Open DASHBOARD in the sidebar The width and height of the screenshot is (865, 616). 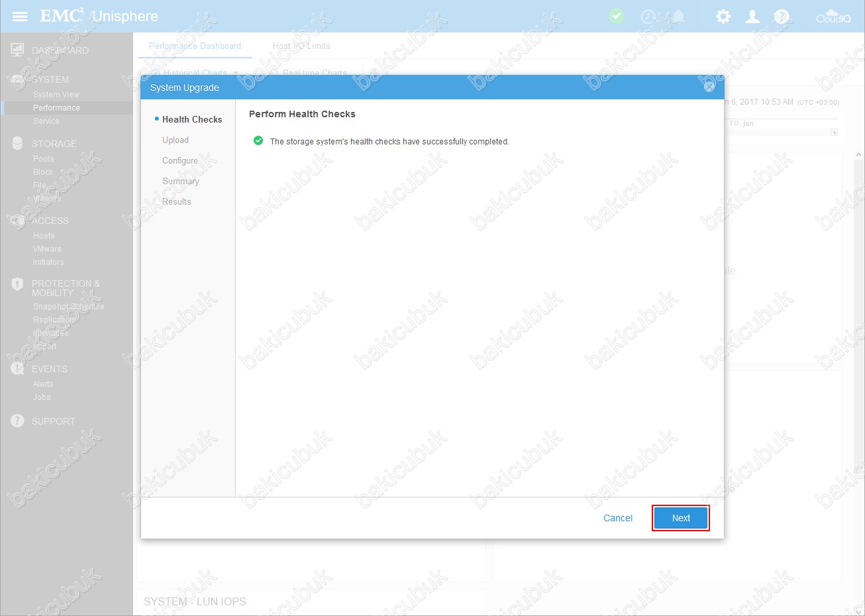pyautogui.click(x=60, y=50)
